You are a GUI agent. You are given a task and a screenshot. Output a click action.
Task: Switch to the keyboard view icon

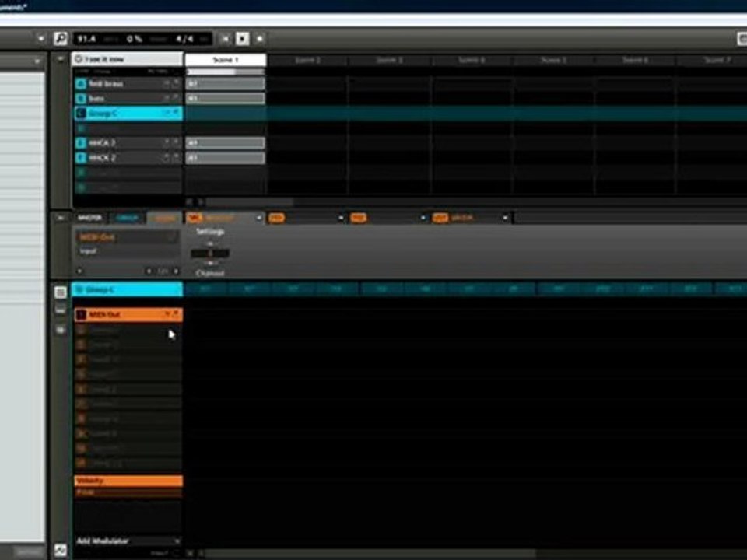(x=61, y=310)
